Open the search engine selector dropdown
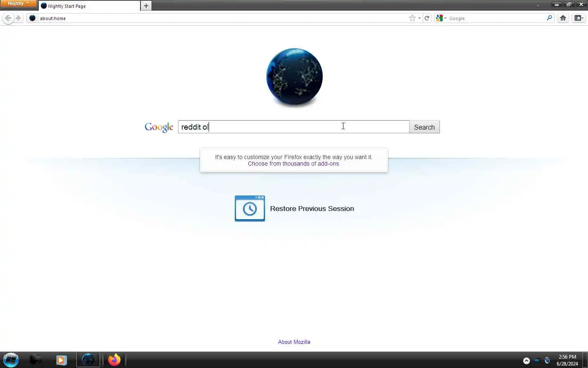This screenshot has width=588, height=368. (x=441, y=18)
